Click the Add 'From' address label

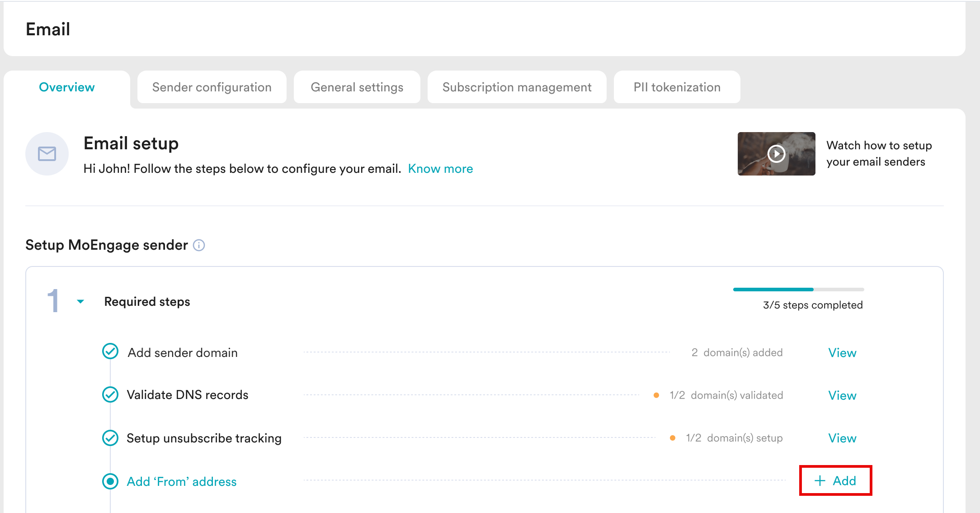pyautogui.click(x=182, y=482)
